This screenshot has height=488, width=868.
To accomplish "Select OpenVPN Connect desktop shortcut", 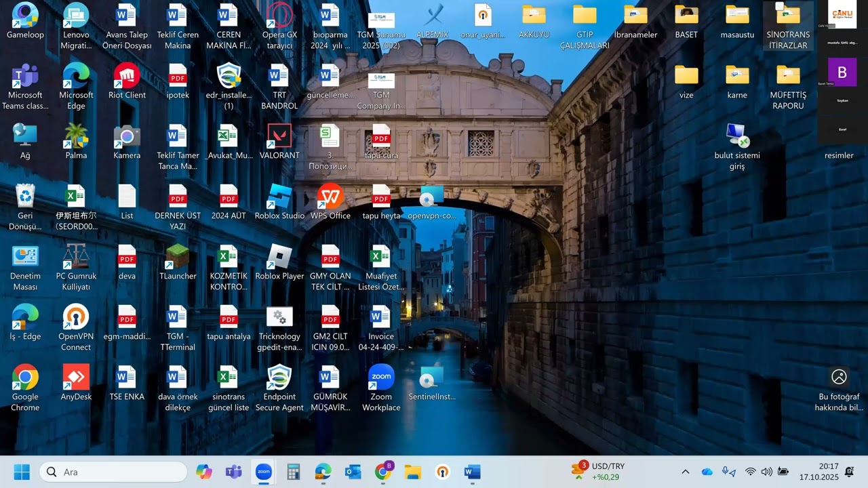I will 76,329.
